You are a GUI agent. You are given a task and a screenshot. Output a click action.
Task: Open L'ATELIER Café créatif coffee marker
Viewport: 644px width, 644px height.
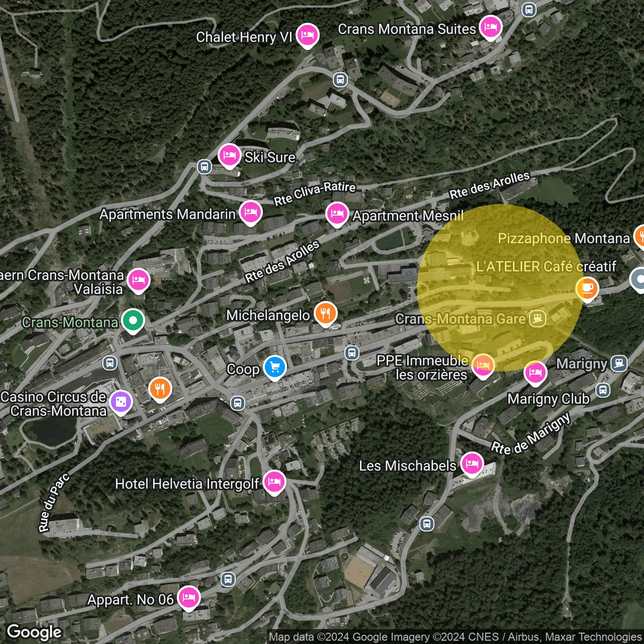587,288
